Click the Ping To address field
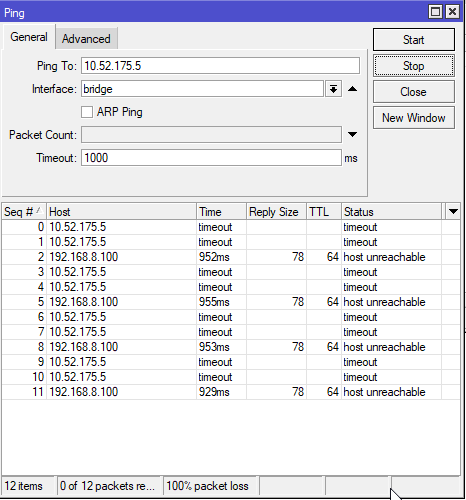Viewport: 466px width, 500px height. tap(220, 66)
